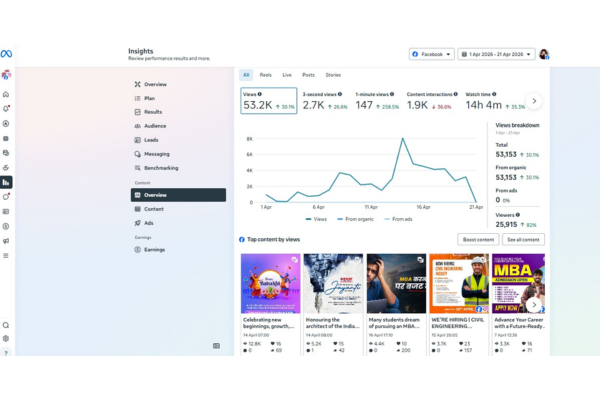Image resolution: width=600 pixels, height=400 pixels.
Task: Switch to the Posts tab
Action: [308, 75]
